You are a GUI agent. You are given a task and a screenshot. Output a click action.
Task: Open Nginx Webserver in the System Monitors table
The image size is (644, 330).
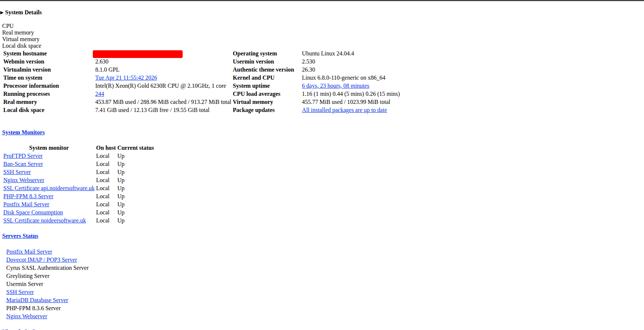click(24, 180)
